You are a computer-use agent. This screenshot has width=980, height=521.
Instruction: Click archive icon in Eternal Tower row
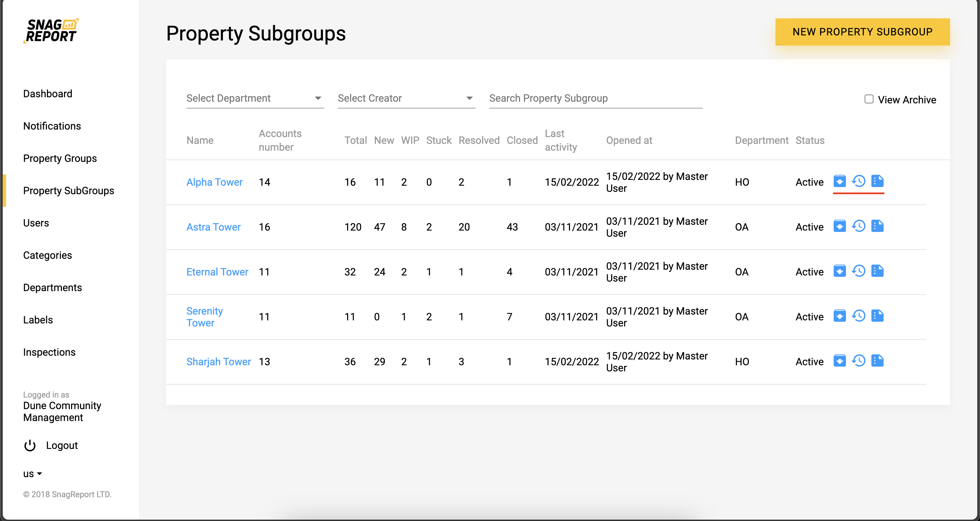coord(839,271)
